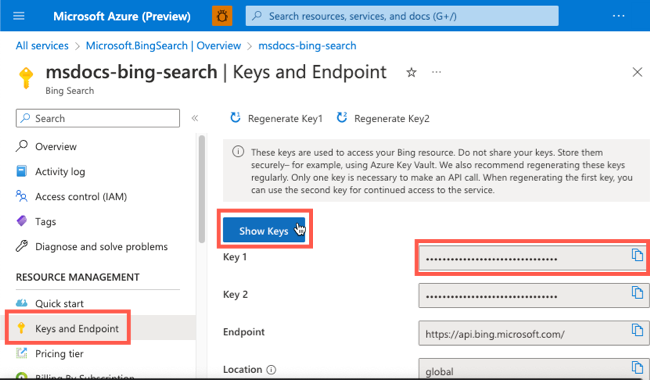The width and height of the screenshot is (650, 380).
Task: Copy Key 1 to clipboard
Action: click(x=637, y=255)
